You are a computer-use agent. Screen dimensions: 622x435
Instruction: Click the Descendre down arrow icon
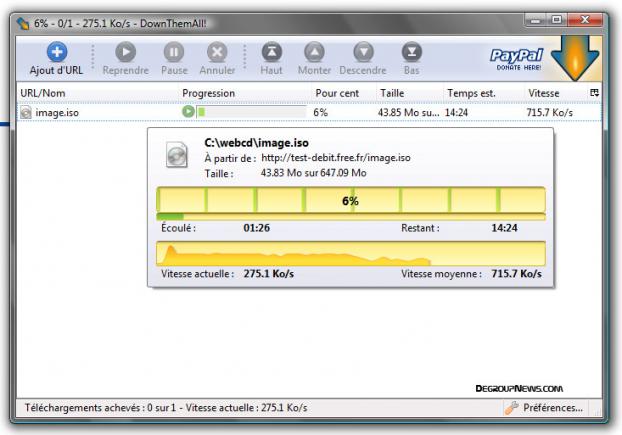(x=362, y=51)
